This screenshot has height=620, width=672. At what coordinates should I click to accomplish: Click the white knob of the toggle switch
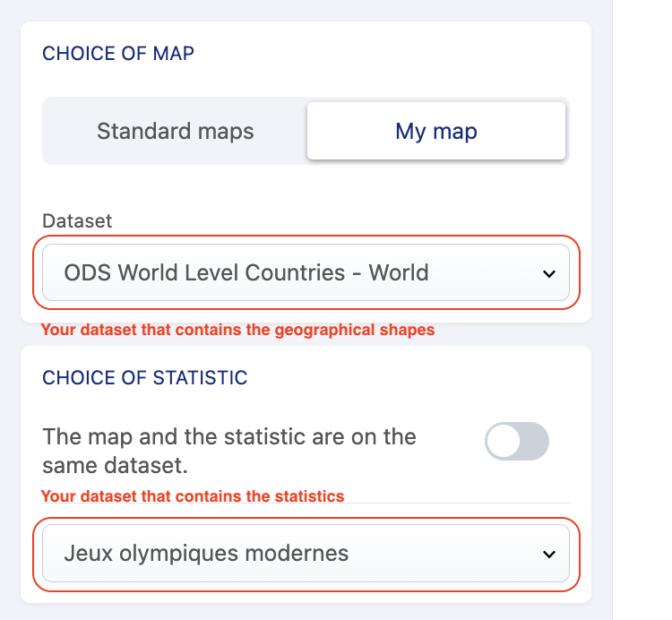[504, 442]
